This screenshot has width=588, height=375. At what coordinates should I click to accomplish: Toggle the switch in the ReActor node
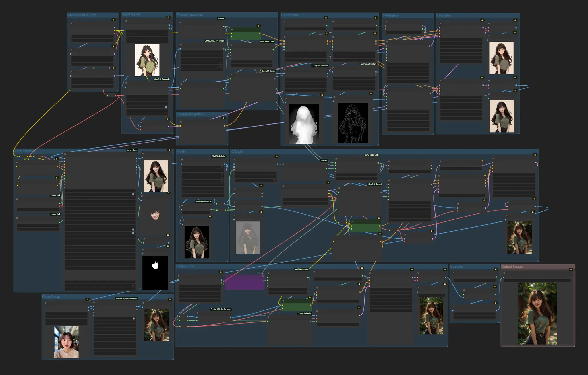[134, 318]
